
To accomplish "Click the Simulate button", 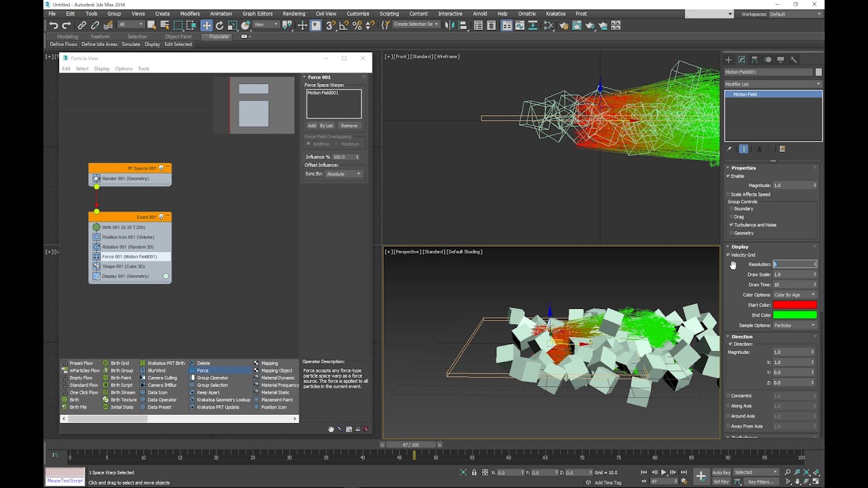I will click(131, 44).
